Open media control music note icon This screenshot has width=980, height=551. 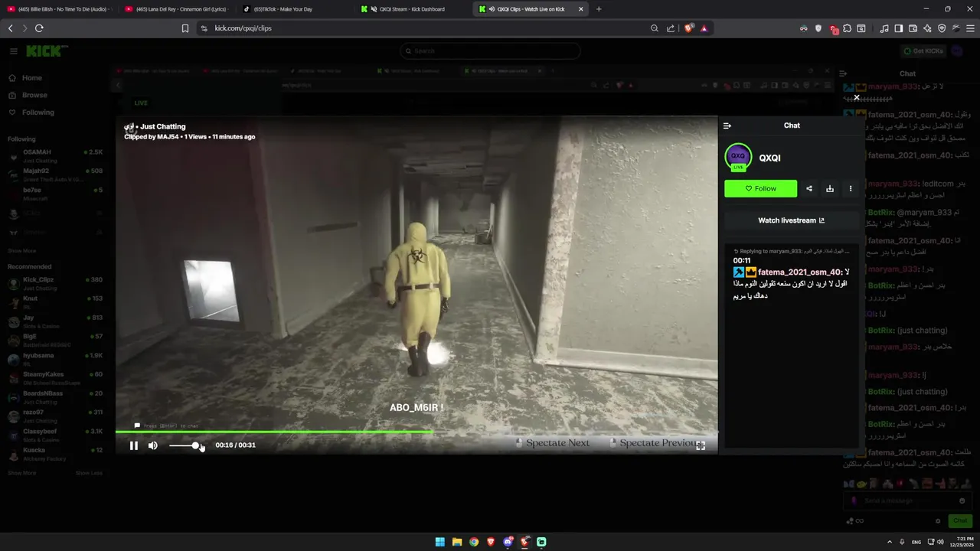[x=884, y=28]
